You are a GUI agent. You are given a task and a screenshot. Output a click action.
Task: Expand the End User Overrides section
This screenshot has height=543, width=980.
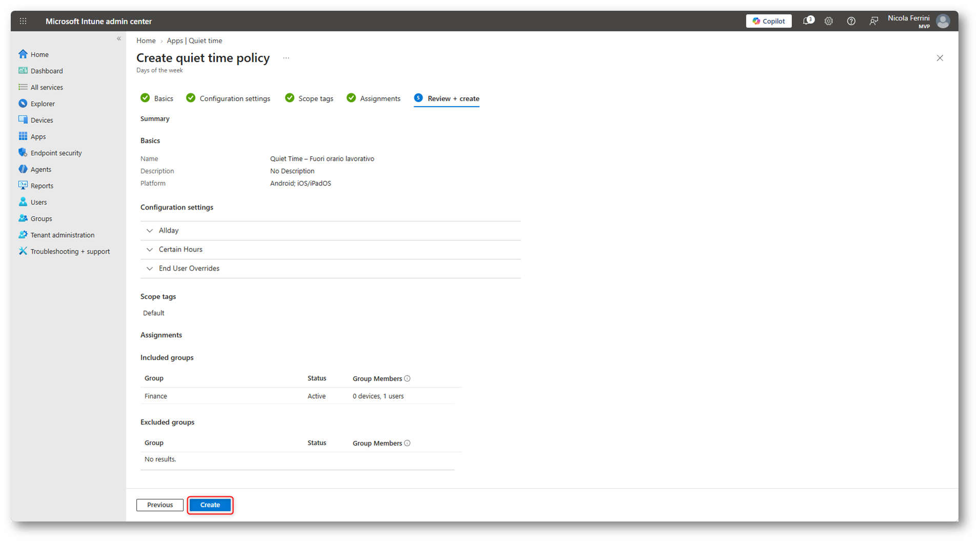click(331, 268)
